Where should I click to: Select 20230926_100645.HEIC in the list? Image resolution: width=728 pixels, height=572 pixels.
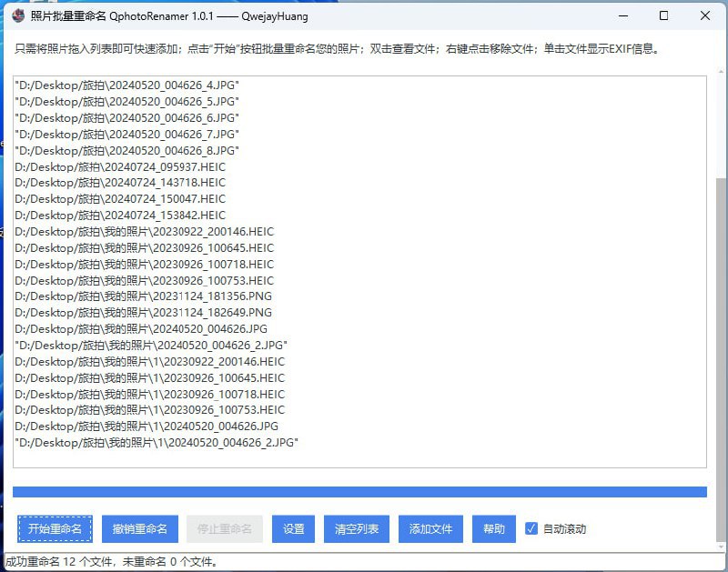tap(146, 248)
